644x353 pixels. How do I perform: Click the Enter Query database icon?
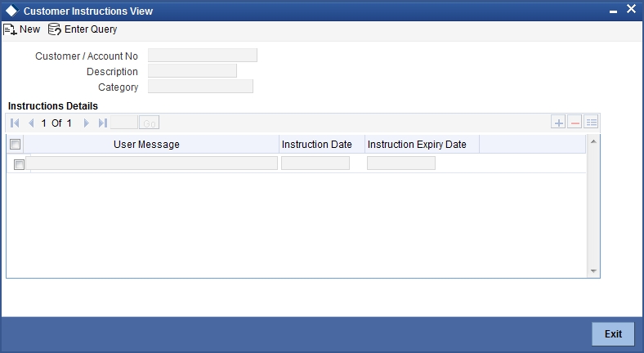(x=55, y=29)
